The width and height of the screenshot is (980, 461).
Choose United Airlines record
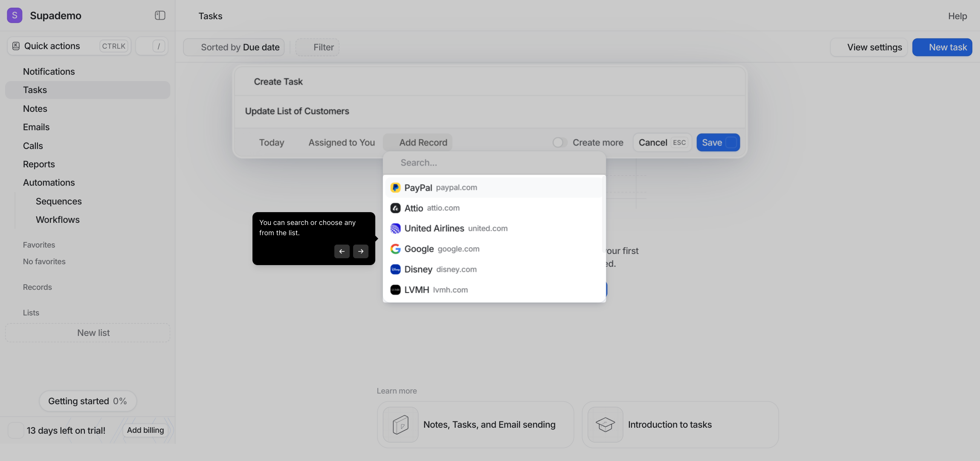494,228
